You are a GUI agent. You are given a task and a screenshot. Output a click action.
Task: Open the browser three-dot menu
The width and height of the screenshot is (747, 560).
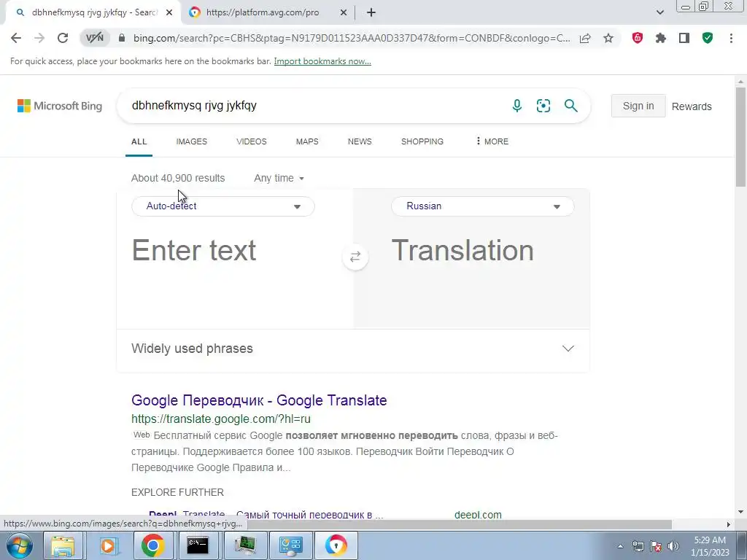coord(731,38)
